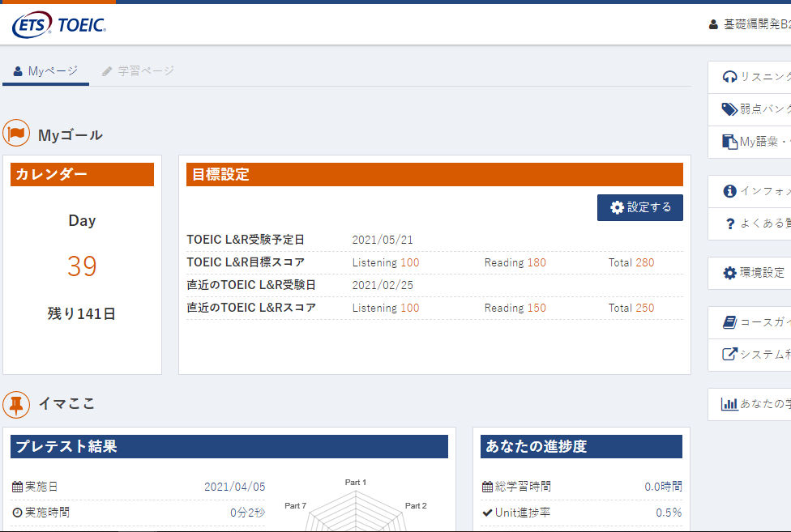This screenshot has width=791, height=532.
Task: Switch to the 学習ページ tab
Action: [x=138, y=71]
